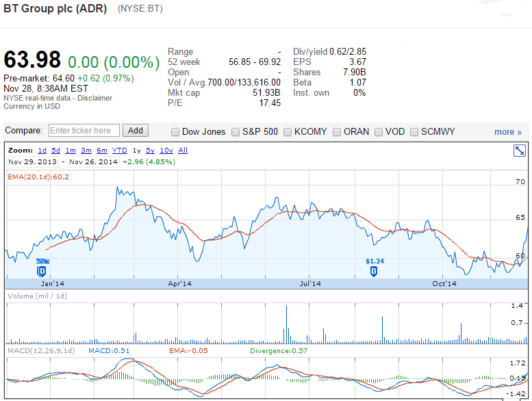
Task: Toggle the SCMWY comparison checkbox
Action: click(414, 132)
